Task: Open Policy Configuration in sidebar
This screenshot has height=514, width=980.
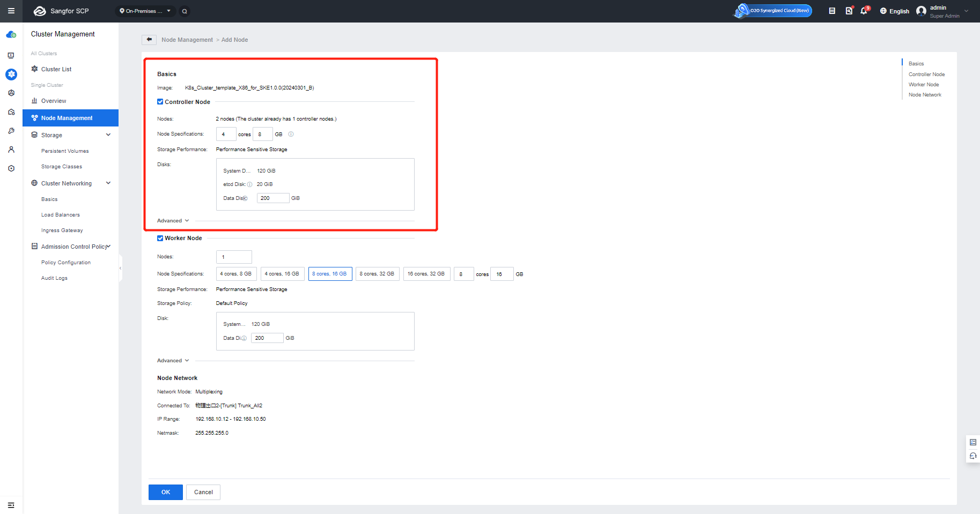Action: click(66, 263)
